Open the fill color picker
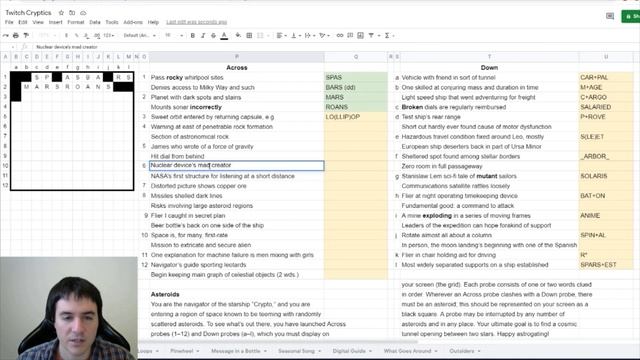The image size is (640, 360). [238, 36]
